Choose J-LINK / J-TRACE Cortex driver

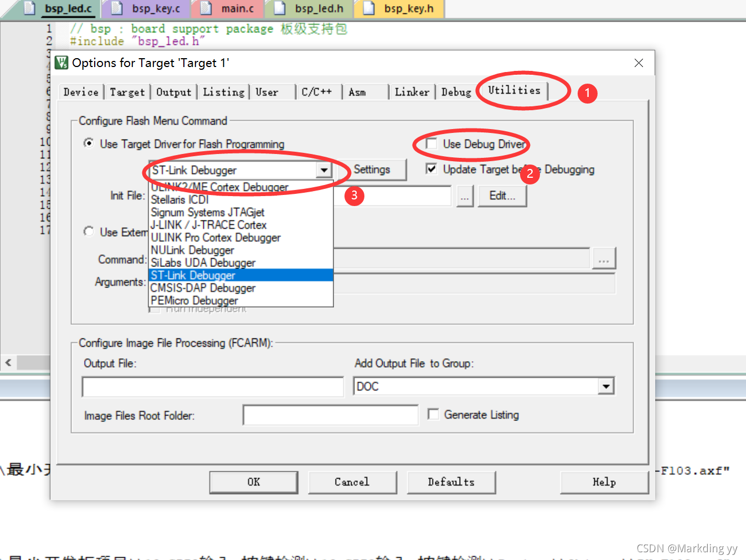241,225
